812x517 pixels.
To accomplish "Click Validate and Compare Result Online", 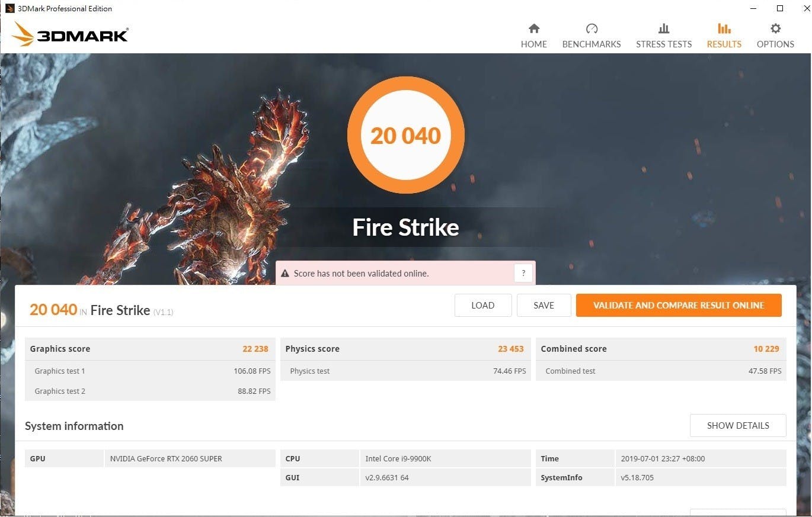I will (679, 306).
